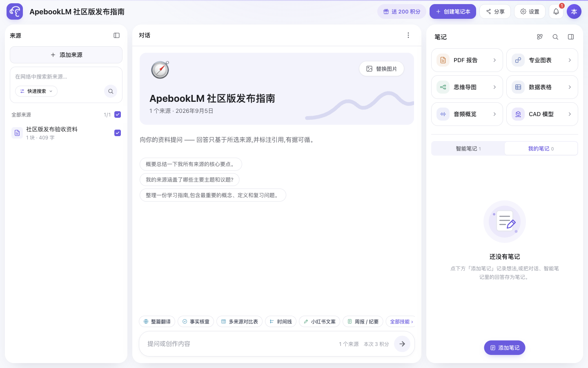This screenshot has width=588, height=368.
Task: Select the 多来源对比表 skill chip
Action: click(240, 321)
